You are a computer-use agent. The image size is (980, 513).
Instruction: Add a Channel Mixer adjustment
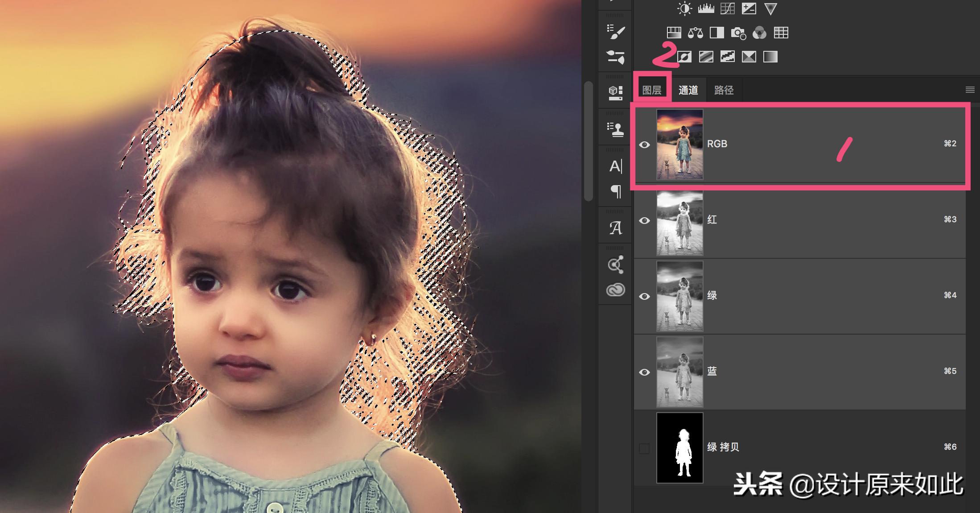(x=759, y=33)
